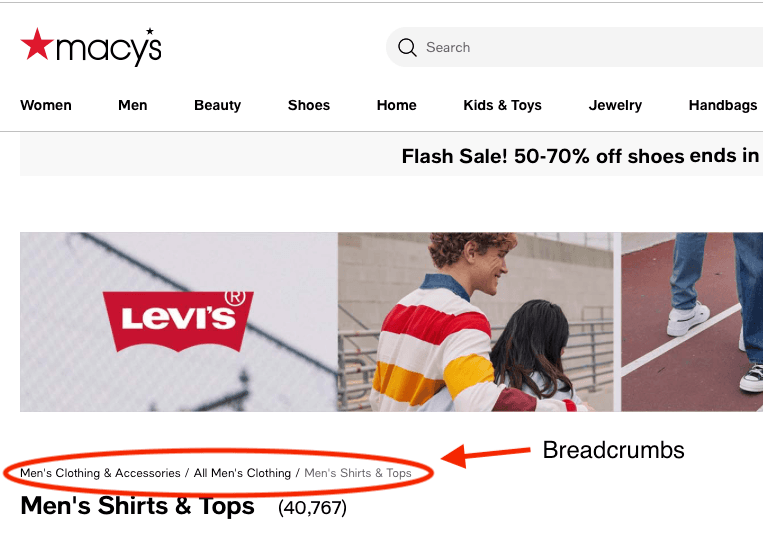Image resolution: width=763 pixels, height=533 pixels.
Task: Click the bold Men's Shirts & Tops heading
Action: [138, 506]
